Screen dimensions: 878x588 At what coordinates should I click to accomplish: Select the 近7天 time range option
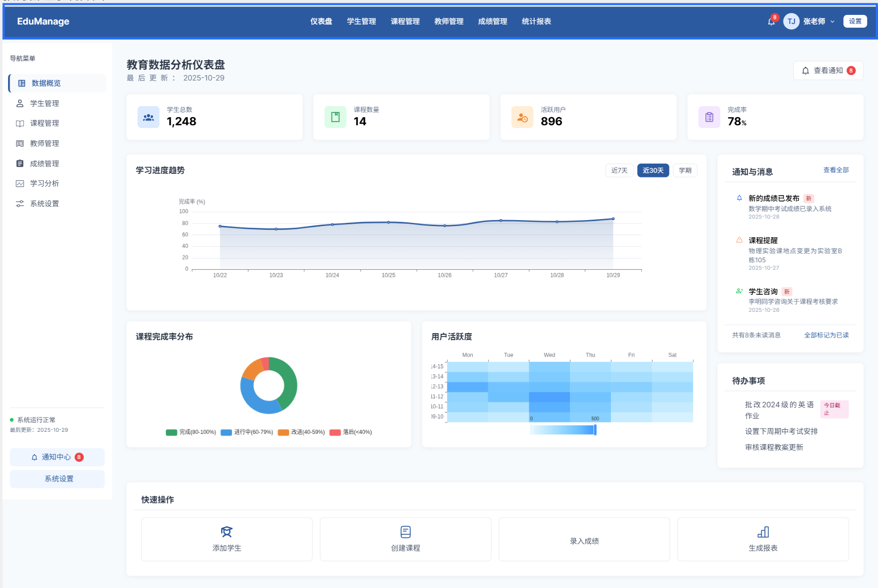[x=619, y=170]
